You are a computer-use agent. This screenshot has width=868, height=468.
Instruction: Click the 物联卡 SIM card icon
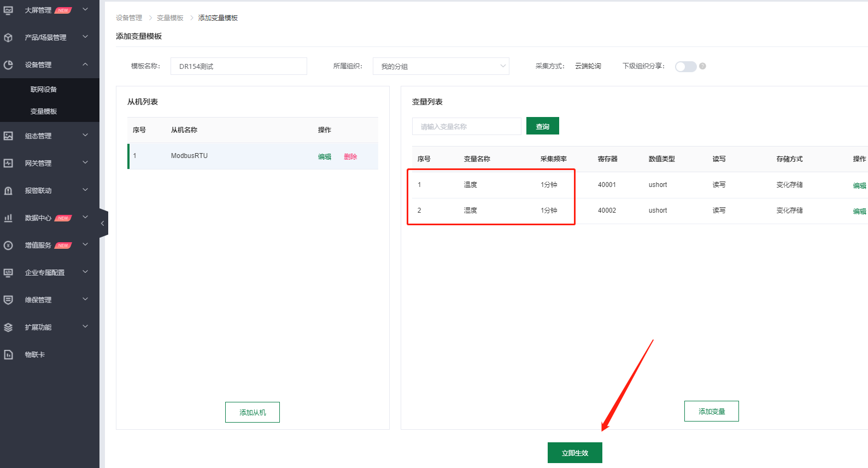tap(8, 354)
